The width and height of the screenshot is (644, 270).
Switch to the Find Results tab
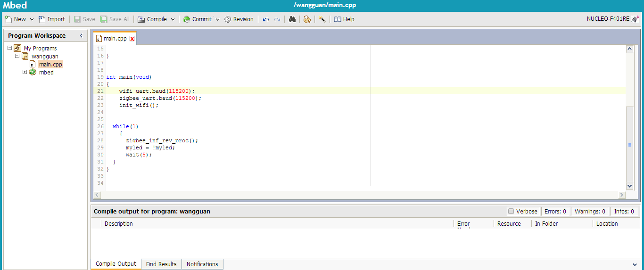point(161,264)
